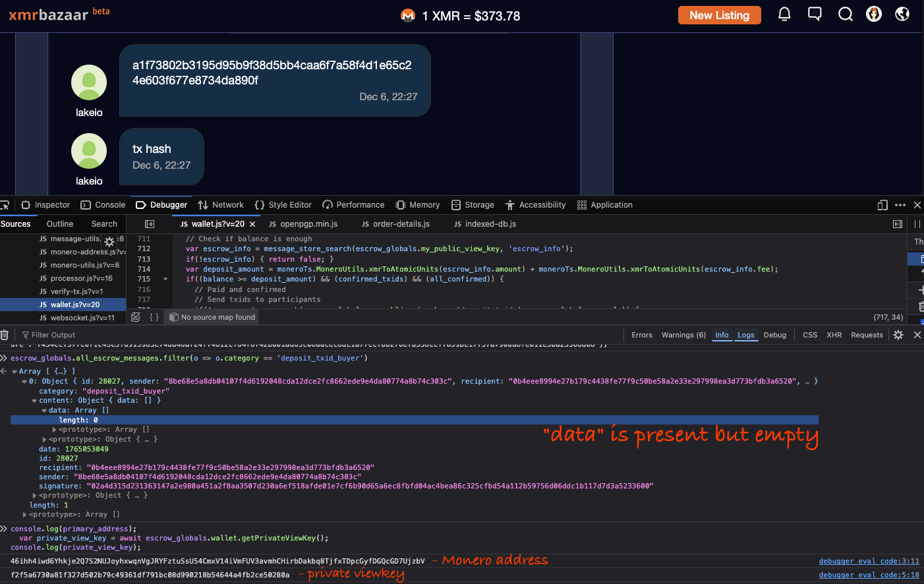Open the language globe icon
Screen dimensions: 924x584
pyautogui.click(x=902, y=14)
